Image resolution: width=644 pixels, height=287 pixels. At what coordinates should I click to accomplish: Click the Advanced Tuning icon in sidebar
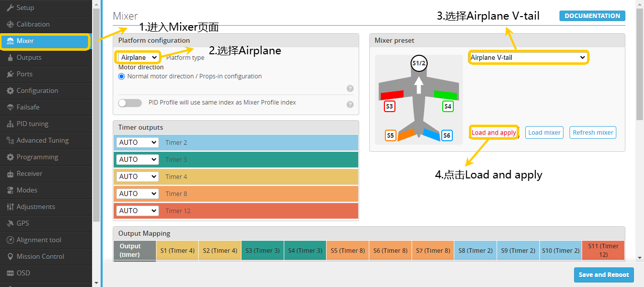click(x=10, y=140)
